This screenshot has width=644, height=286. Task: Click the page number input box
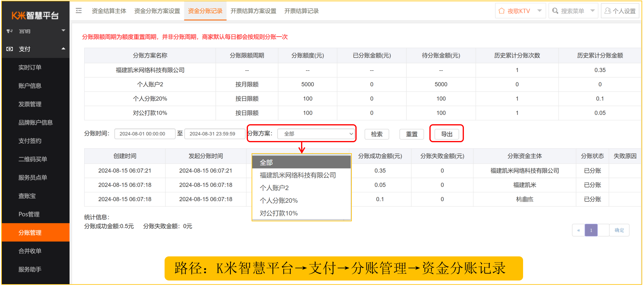point(603,230)
